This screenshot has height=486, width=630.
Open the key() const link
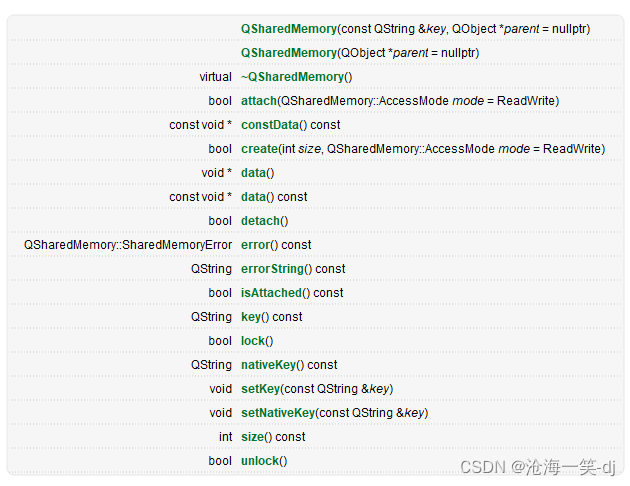pos(251,317)
